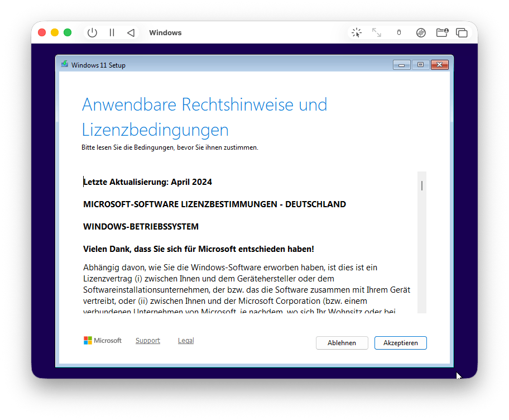
Task: Click the resize display arrows icon
Action: pos(377,33)
